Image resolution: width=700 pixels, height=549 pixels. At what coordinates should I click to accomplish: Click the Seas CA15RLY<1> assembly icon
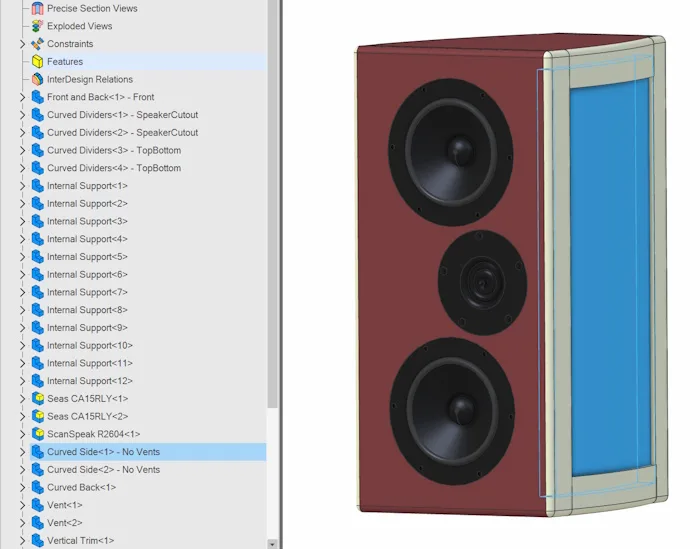coord(38,399)
